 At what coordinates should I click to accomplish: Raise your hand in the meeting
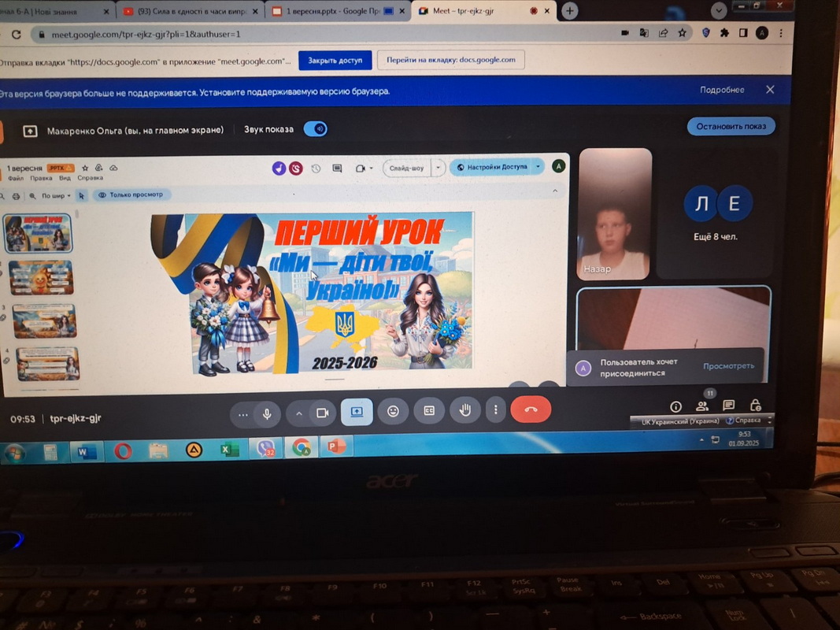point(465,409)
